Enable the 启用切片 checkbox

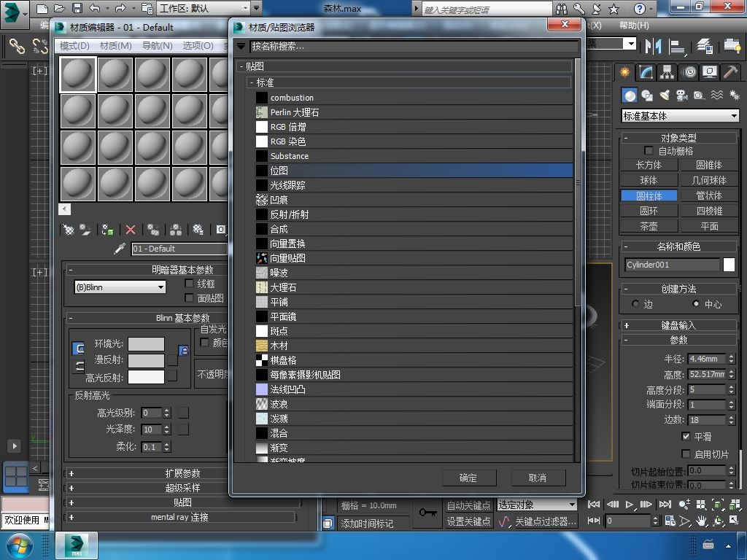(686, 454)
